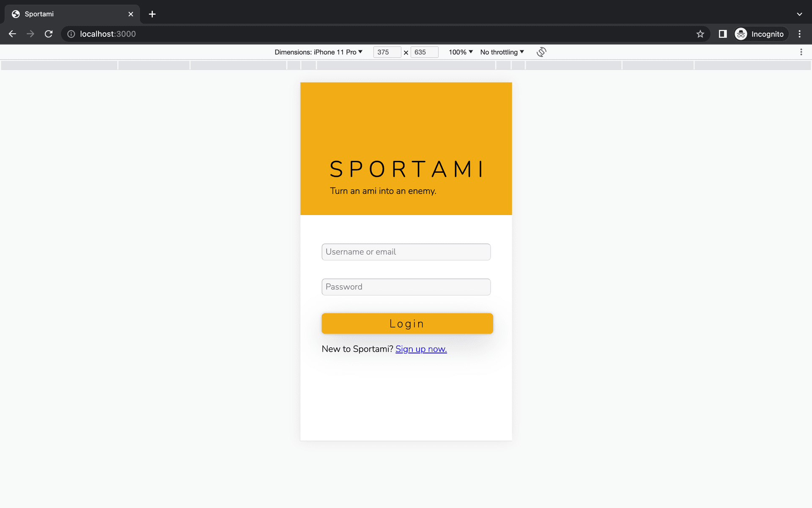
Task: Click the browser back arrow
Action: tap(12, 34)
